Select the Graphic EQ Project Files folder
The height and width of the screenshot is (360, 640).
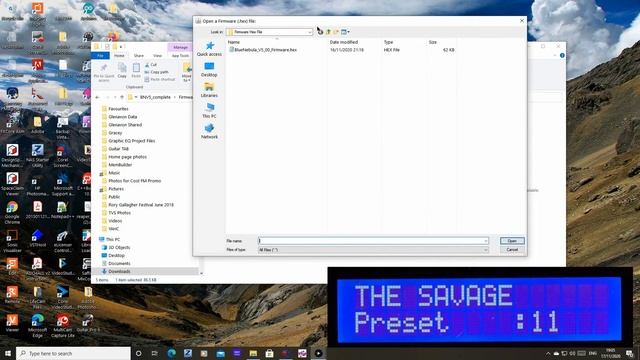pos(132,141)
